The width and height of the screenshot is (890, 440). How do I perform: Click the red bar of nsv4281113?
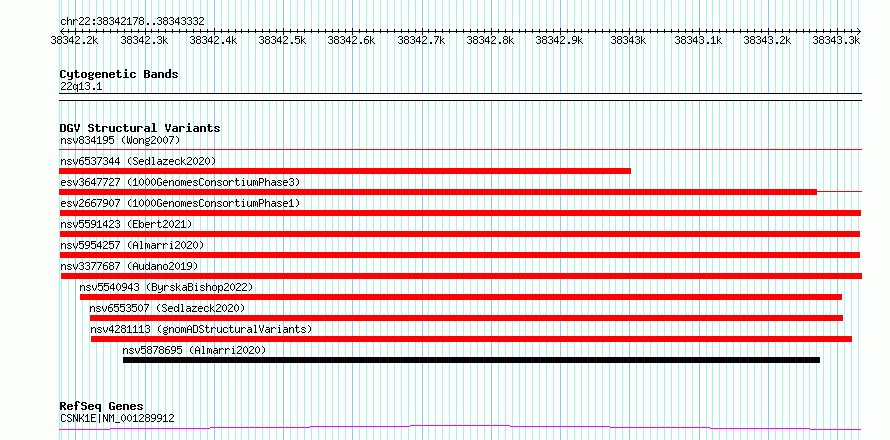(471, 339)
